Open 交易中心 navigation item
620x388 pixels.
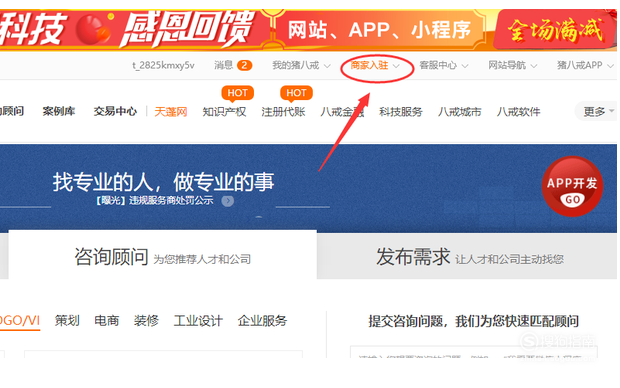coord(115,111)
